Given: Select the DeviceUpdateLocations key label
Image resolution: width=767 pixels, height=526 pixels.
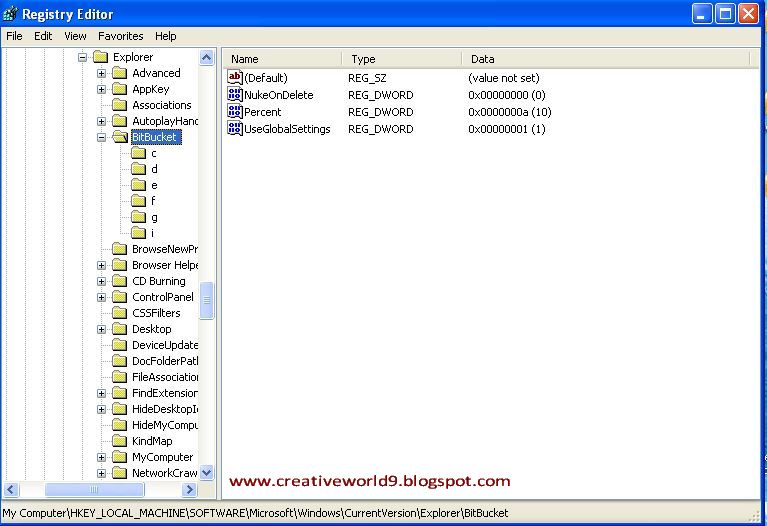Looking at the screenshot, I should pos(165,345).
